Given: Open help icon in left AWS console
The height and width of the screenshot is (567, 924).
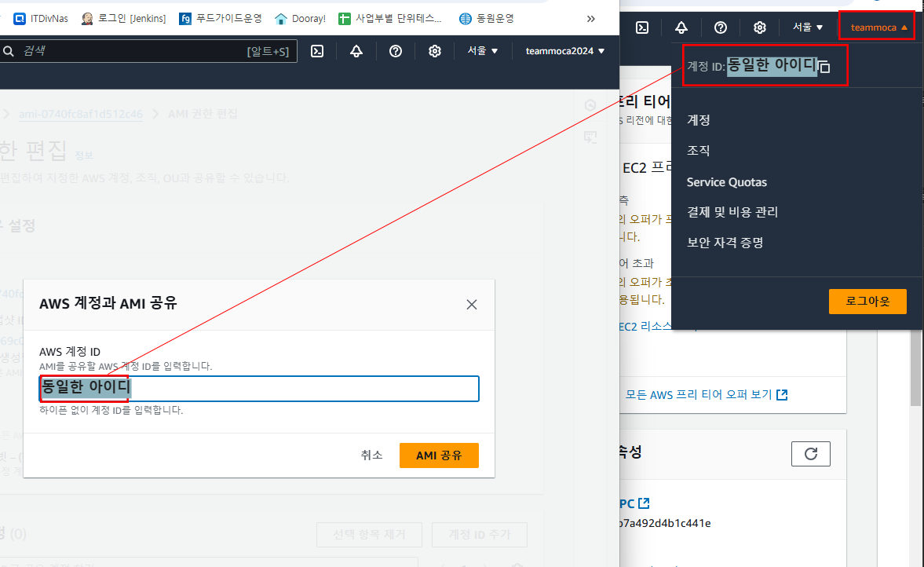Looking at the screenshot, I should [x=396, y=51].
